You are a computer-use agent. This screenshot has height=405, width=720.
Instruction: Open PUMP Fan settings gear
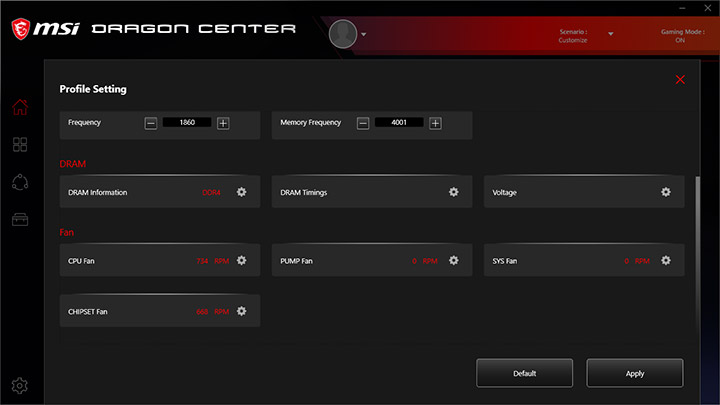pyautogui.click(x=454, y=260)
